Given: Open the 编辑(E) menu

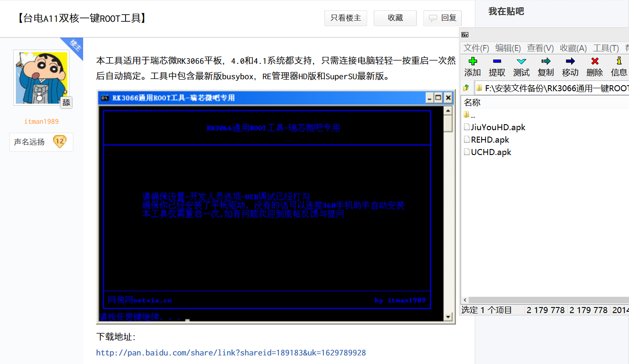Looking at the screenshot, I should tap(508, 48).
